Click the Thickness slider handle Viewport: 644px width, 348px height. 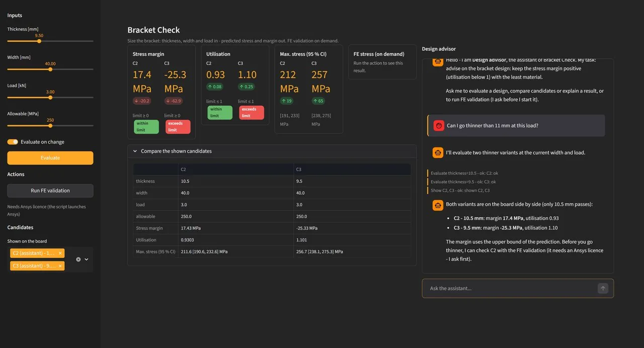pos(39,41)
